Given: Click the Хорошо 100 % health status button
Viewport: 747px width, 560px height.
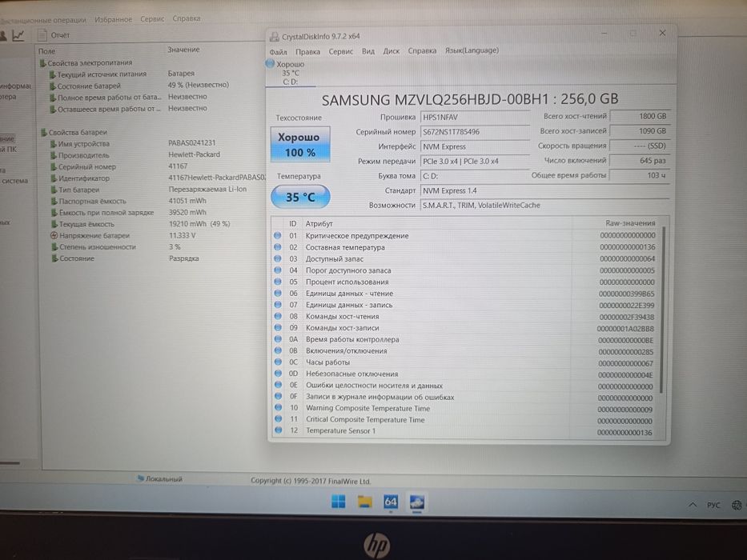Looking at the screenshot, I should pyautogui.click(x=300, y=144).
